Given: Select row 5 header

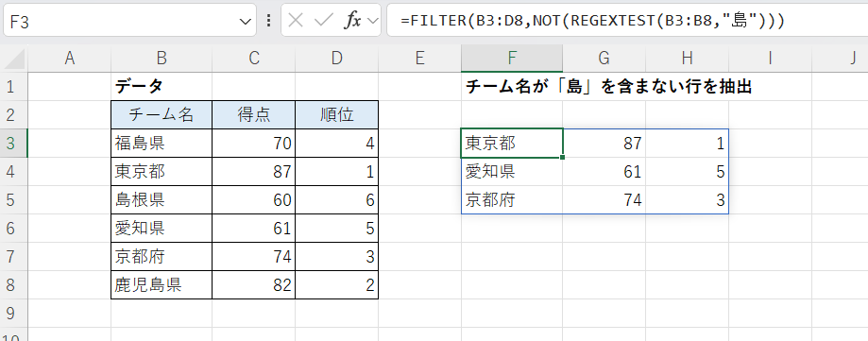Looking at the screenshot, I should click(x=14, y=199).
